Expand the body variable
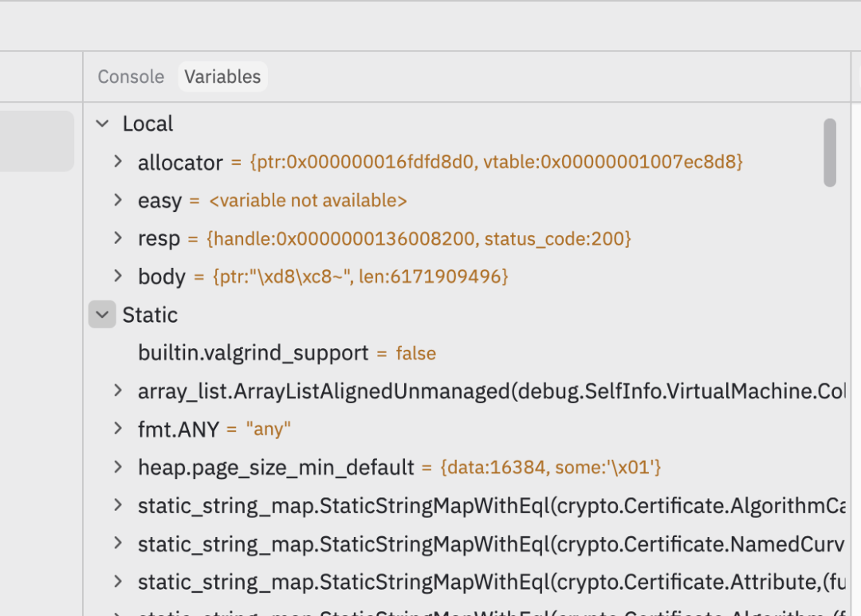The height and width of the screenshot is (616, 861). tap(117, 276)
